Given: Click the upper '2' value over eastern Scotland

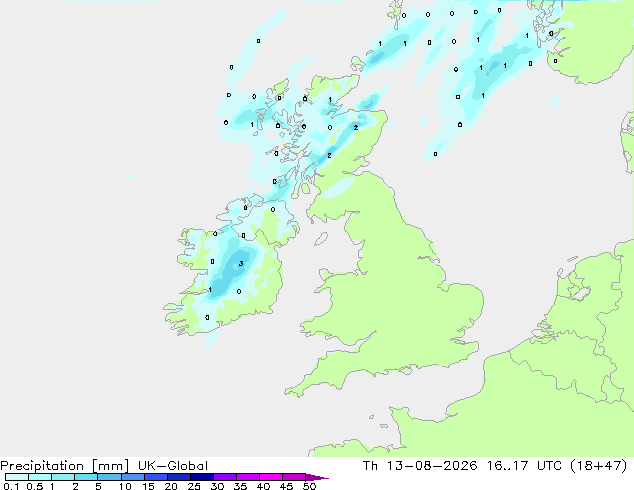Looking at the screenshot, I should tap(356, 127).
